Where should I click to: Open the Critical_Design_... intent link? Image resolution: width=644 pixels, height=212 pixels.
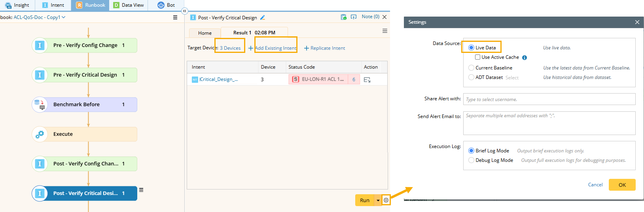[219, 79]
